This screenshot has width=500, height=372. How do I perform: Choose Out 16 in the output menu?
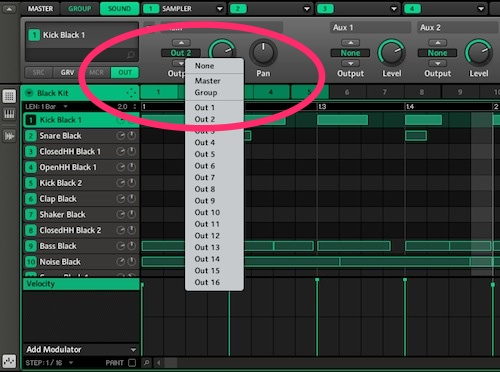(214, 283)
